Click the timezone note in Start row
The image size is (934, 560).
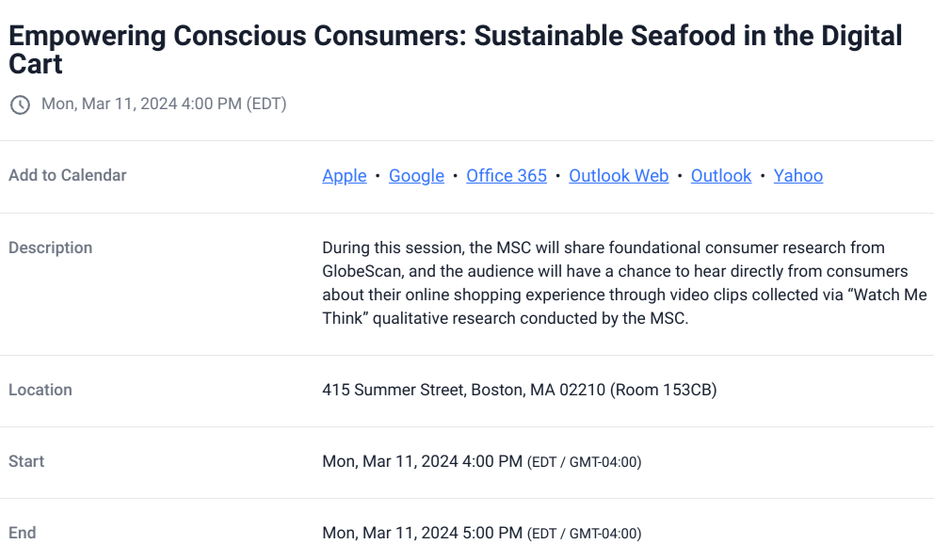pos(584,462)
